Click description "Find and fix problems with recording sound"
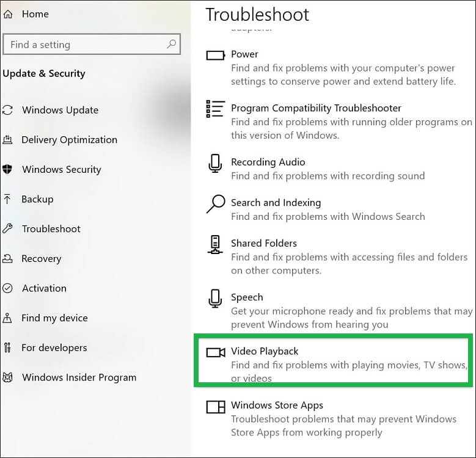Viewport: 476px width, 458px height. pos(328,176)
